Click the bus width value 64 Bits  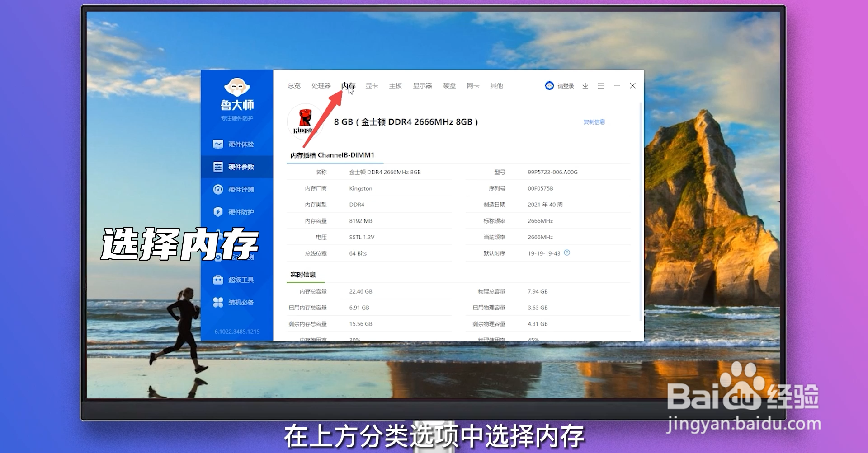358,253
